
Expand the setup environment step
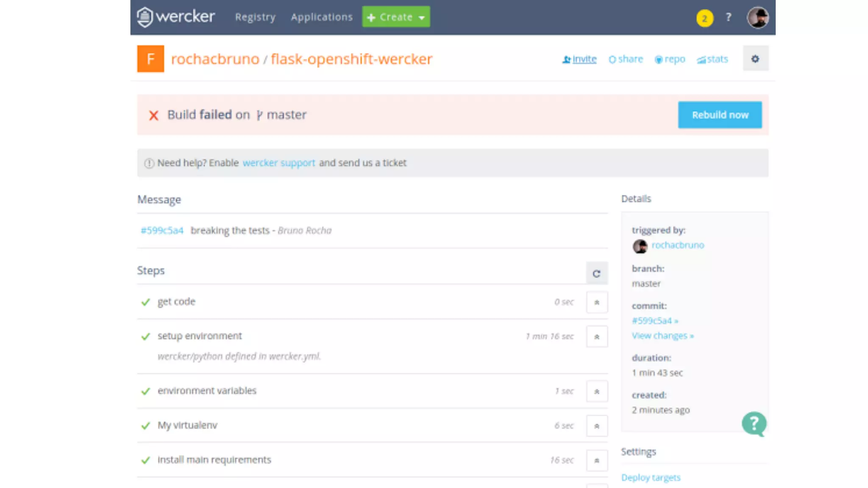[x=597, y=337]
